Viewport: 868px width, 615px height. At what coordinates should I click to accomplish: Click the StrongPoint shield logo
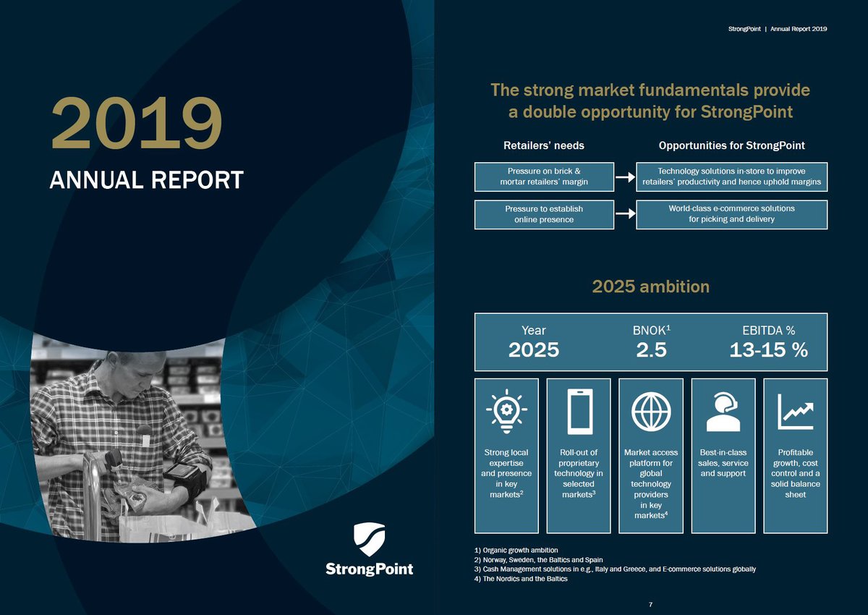370,539
